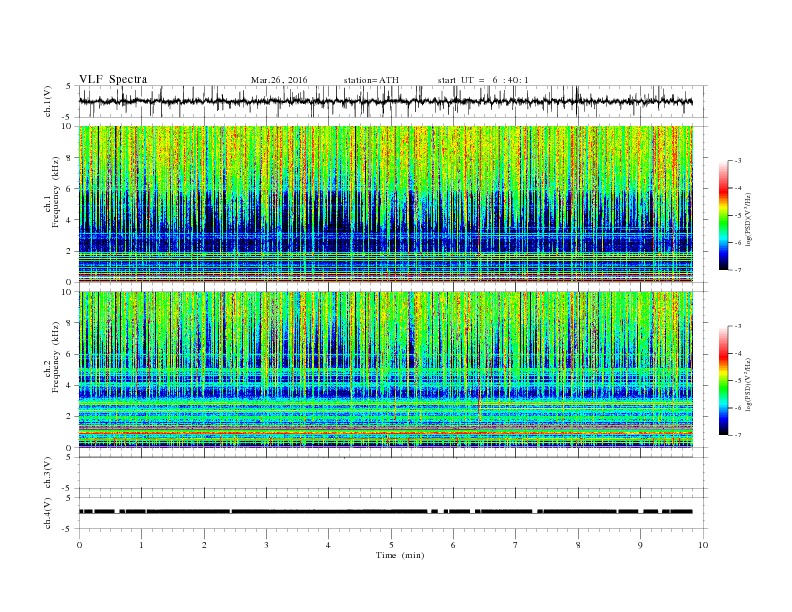Click the ch.2 spectrogram panel

pyautogui.click(x=385, y=370)
